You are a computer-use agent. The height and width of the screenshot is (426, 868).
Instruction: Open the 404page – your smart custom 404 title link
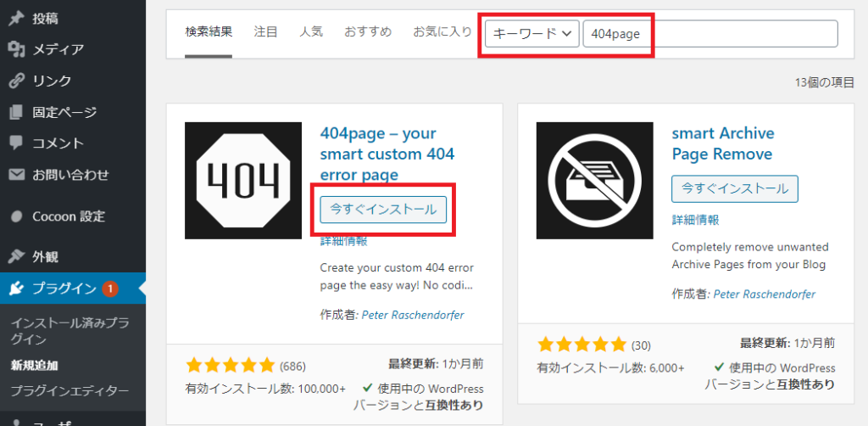[387, 154]
